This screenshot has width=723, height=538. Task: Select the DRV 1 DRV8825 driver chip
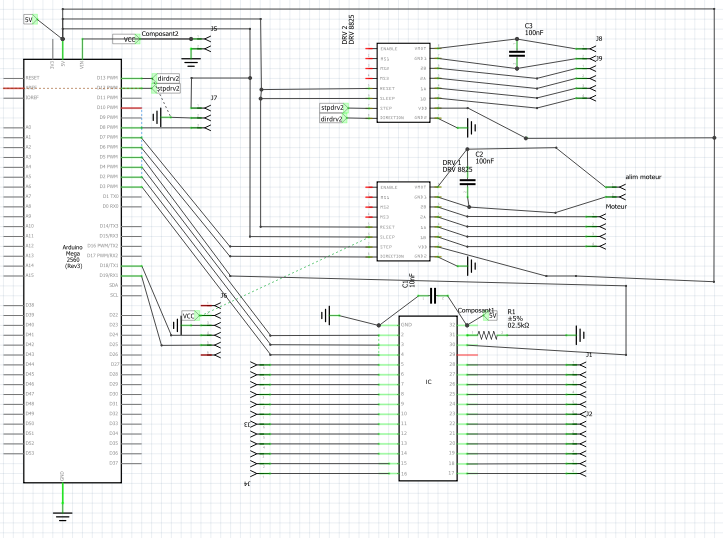[x=402, y=222]
